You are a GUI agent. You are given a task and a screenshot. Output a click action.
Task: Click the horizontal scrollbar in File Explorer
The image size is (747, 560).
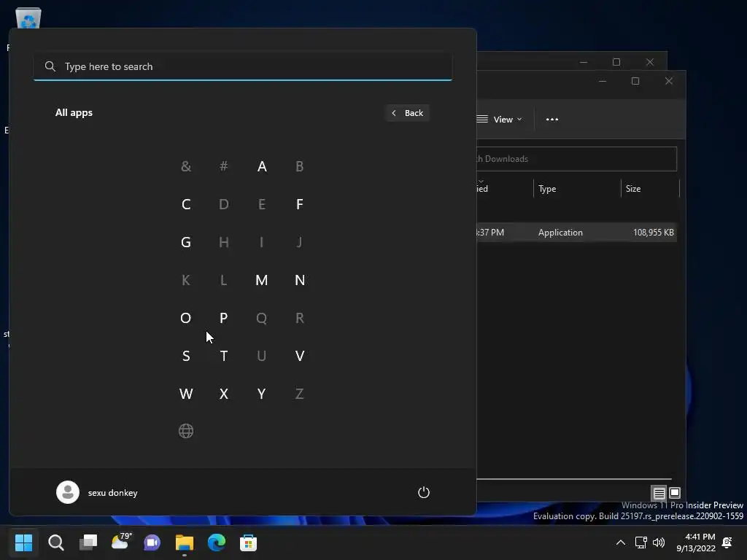tap(574, 479)
